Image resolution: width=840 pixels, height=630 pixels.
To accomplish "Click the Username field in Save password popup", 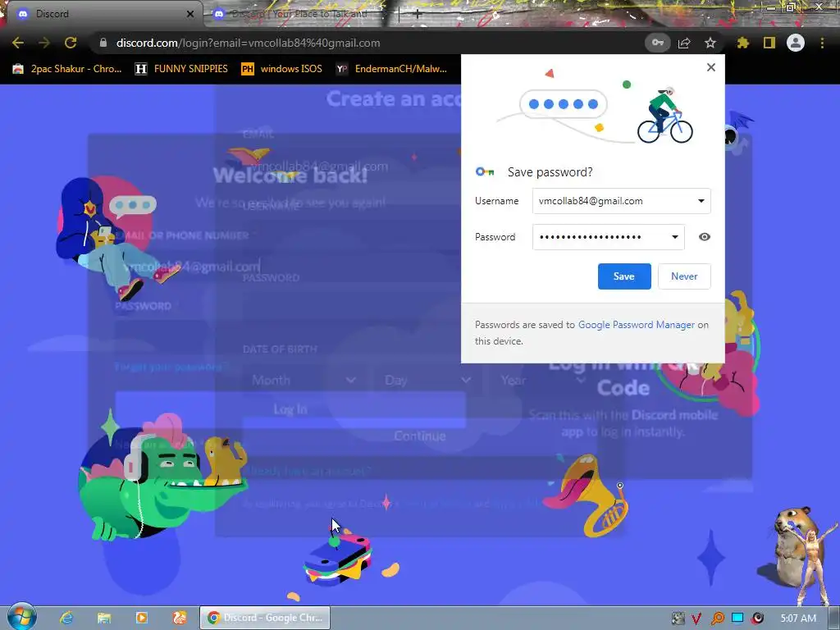I will (622, 201).
